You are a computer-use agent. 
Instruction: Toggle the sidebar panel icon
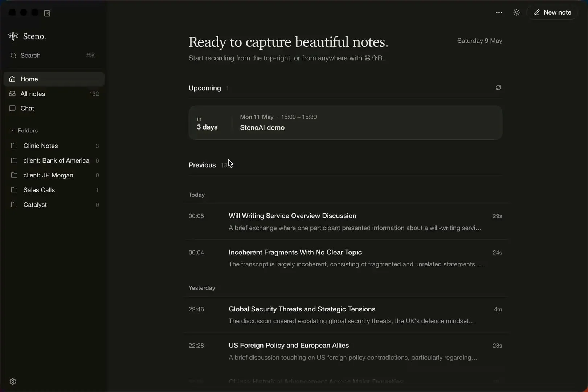point(47,13)
